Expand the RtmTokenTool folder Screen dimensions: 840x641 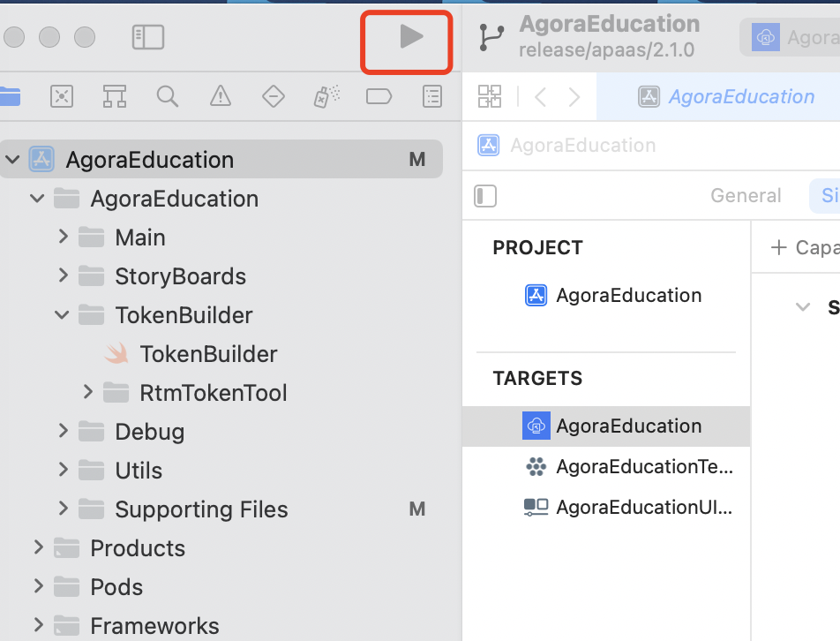click(x=88, y=392)
